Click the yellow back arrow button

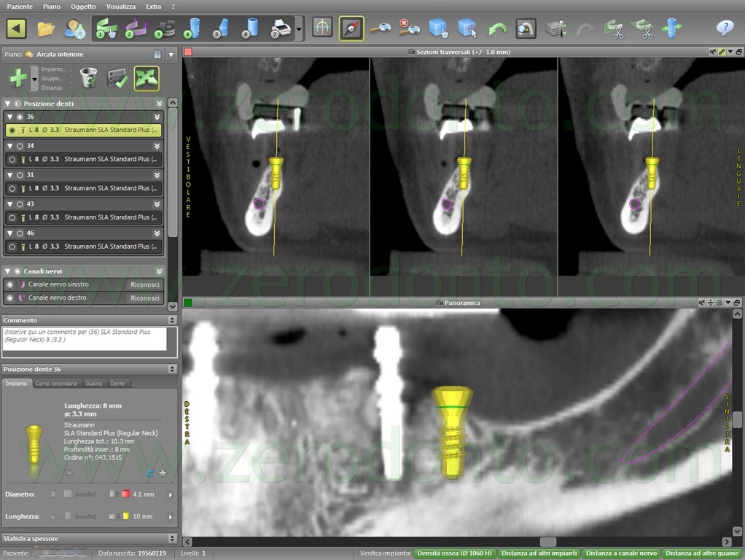16,28
